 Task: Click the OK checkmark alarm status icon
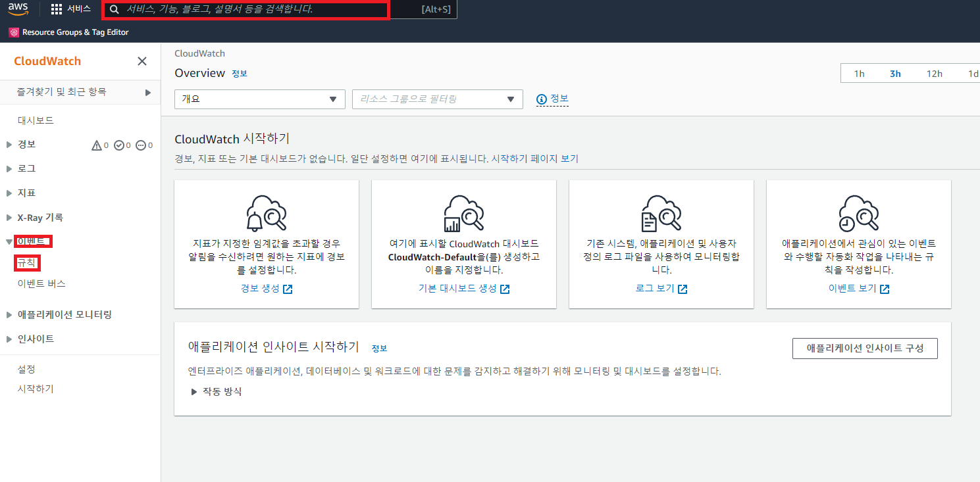click(119, 145)
